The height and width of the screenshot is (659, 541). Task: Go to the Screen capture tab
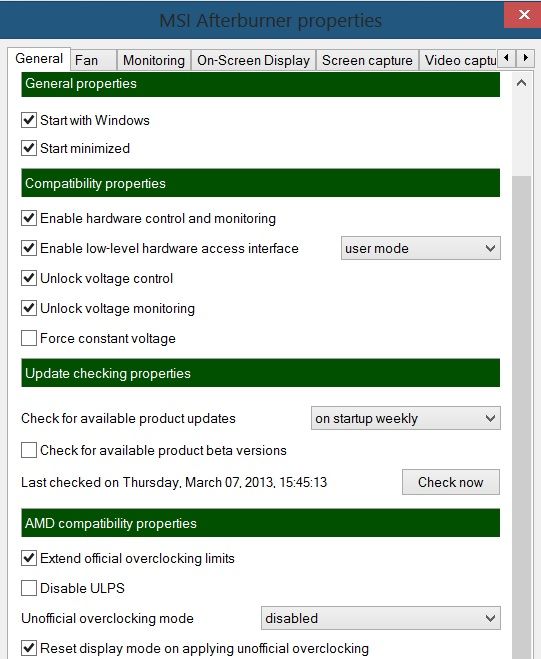point(367,60)
